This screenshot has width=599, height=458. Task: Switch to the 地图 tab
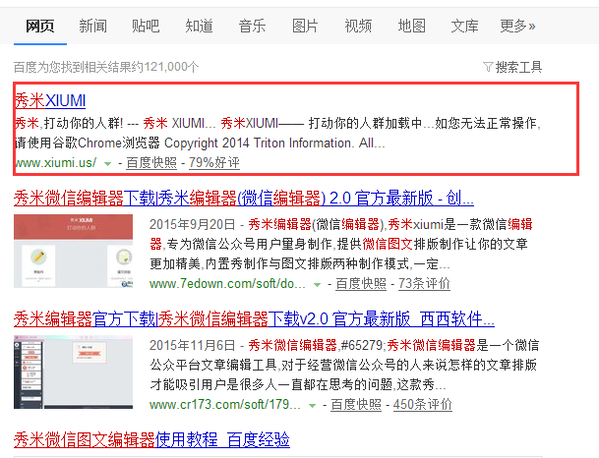411,26
